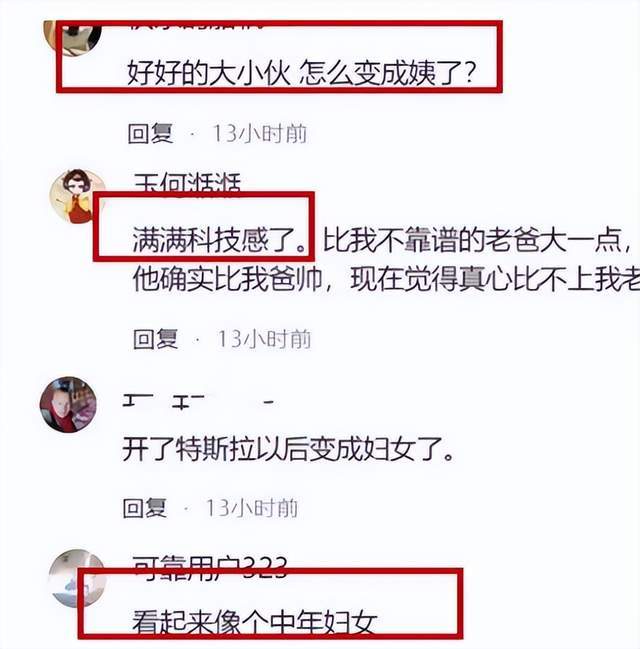The image size is (640, 649).
Task: Open avatar of man in red jacket
Action: (x=68, y=405)
